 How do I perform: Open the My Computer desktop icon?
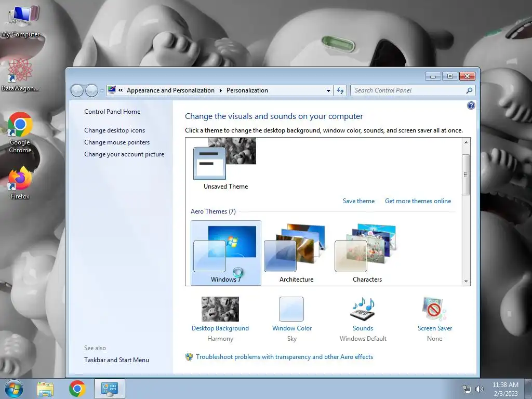click(x=20, y=20)
